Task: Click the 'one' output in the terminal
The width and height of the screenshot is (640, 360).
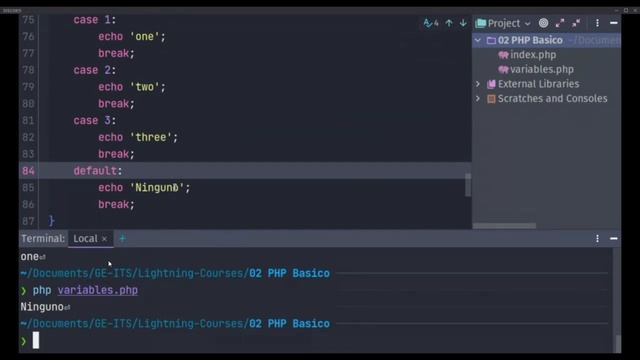Action: point(29,257)
